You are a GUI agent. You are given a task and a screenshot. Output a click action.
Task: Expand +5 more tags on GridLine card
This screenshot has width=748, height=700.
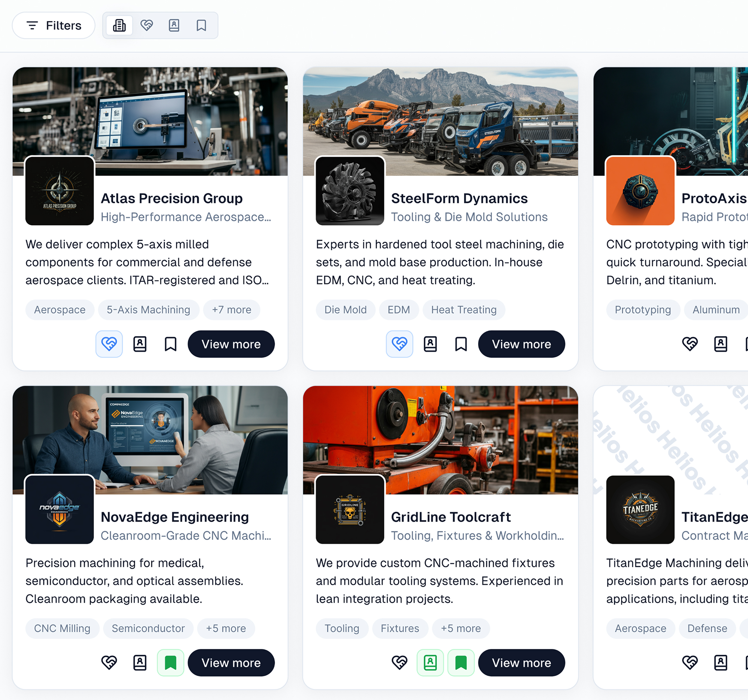pos(461,628)
